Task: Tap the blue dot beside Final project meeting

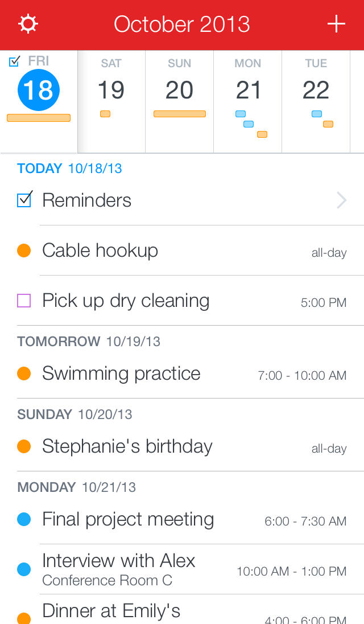Action: click(24, 519)
